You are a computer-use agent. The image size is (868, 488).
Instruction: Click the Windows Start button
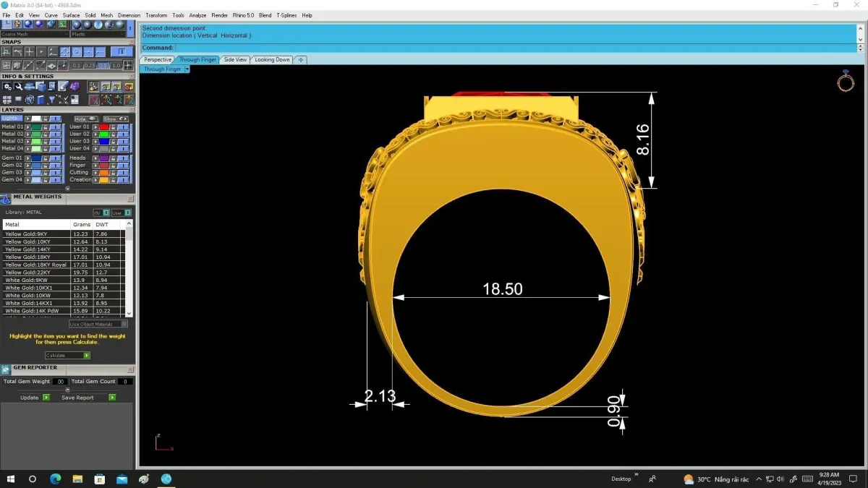pyautogui.click(x=11, y=479)
